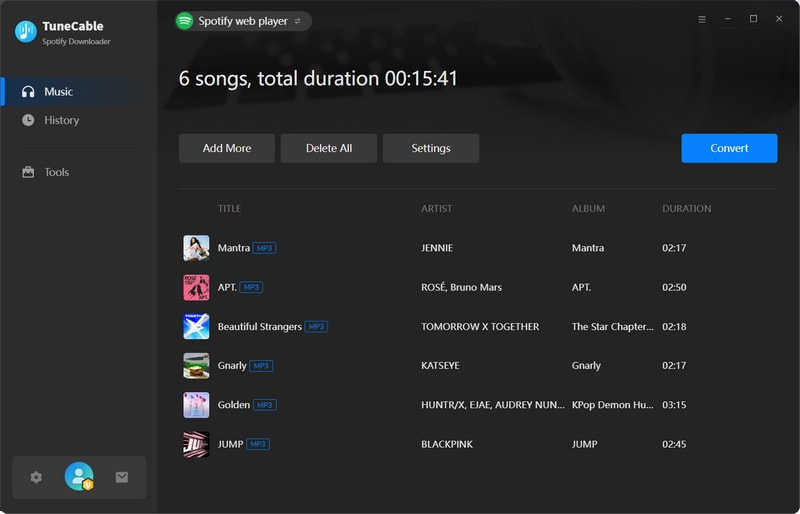
Task: Click the songs total duration heading
Action: tap(318, 79)
